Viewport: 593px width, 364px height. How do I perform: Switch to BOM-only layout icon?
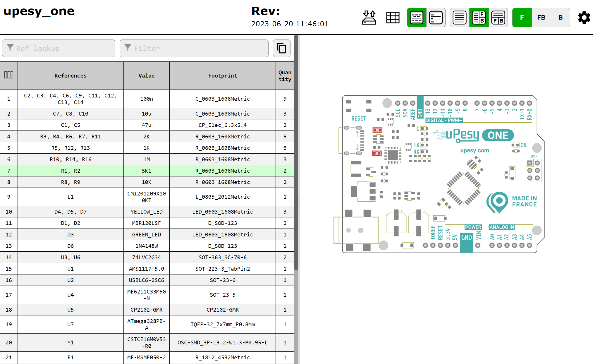460,18
